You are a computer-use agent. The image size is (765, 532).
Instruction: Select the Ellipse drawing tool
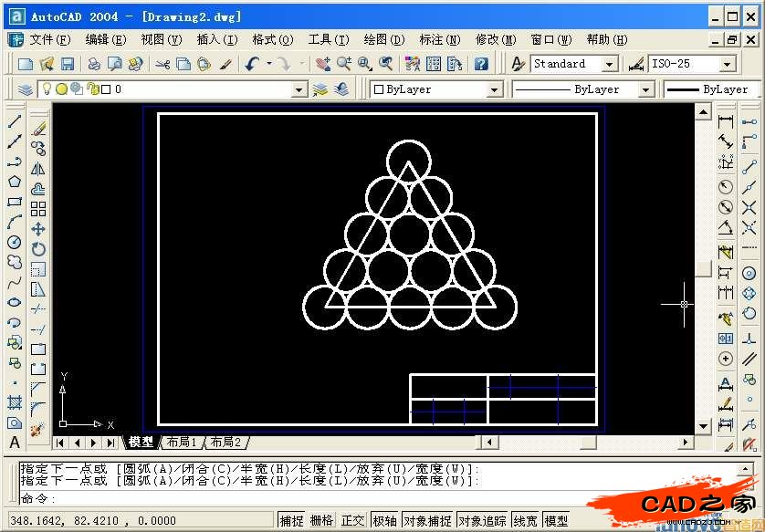14,302
